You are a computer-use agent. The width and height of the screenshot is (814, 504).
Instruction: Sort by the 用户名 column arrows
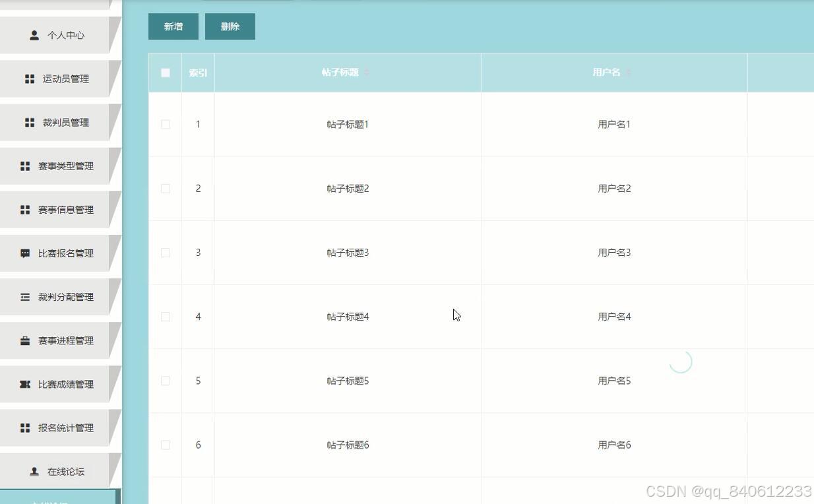click(628, 73)
